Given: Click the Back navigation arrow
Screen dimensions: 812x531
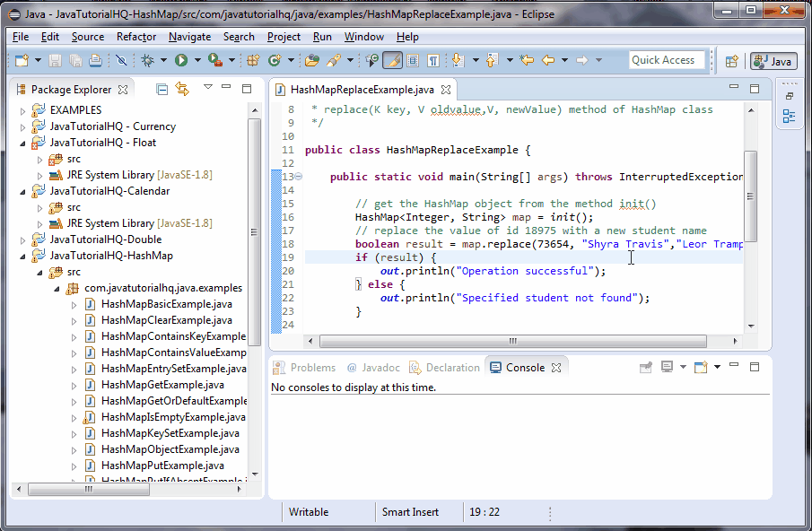Looking at the screenshot, I should coord(546,60).
